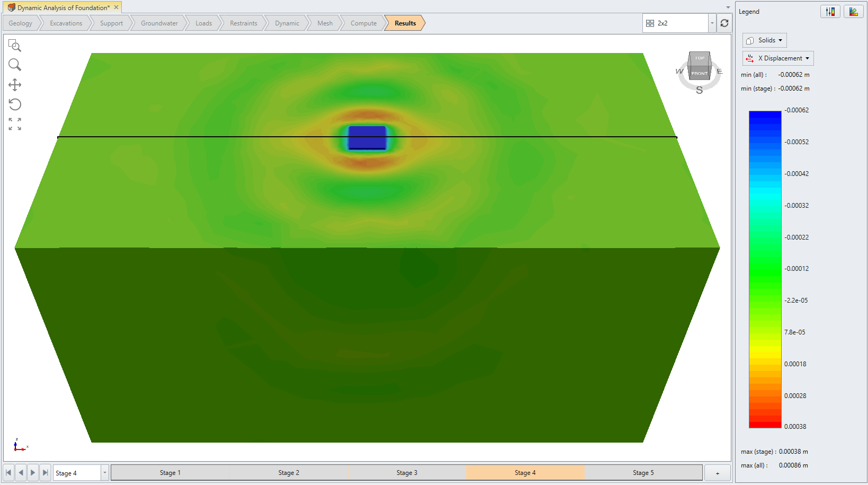This screenshot has width=868, height=485.
Task: Select the zoom box tool icon
Action: (x=15, y=46)
